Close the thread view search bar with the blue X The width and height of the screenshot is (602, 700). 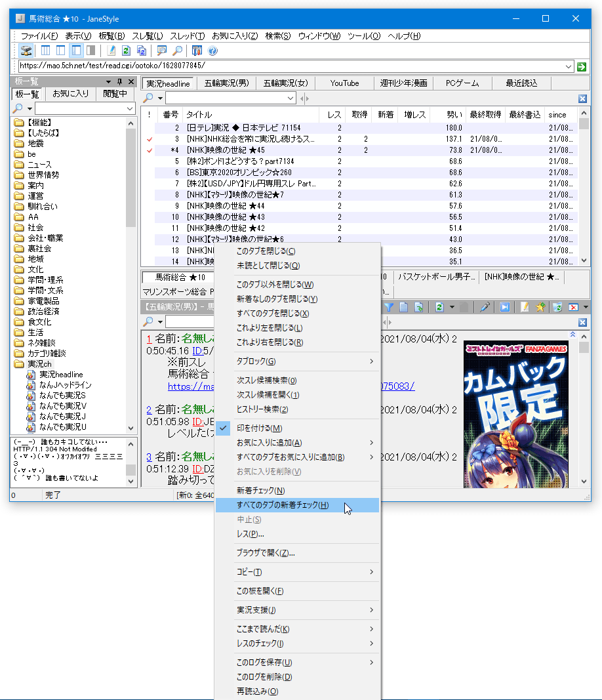click(x=582, y=322)
